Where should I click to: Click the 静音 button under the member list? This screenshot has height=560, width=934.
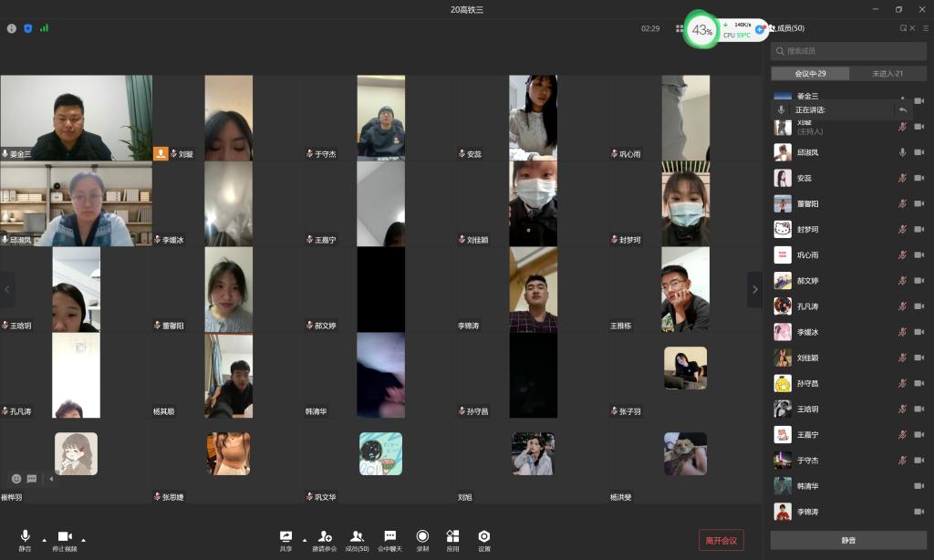point(848,540)
